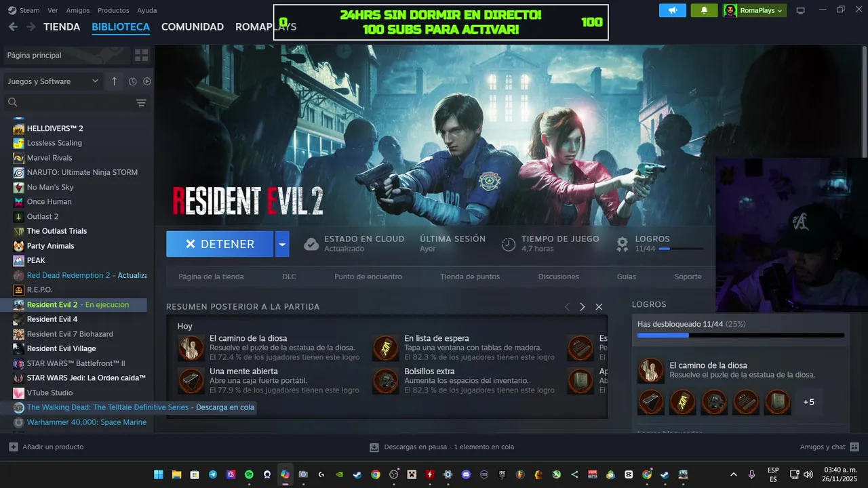Open Discusiones link
868x488 pixels.
559,277
